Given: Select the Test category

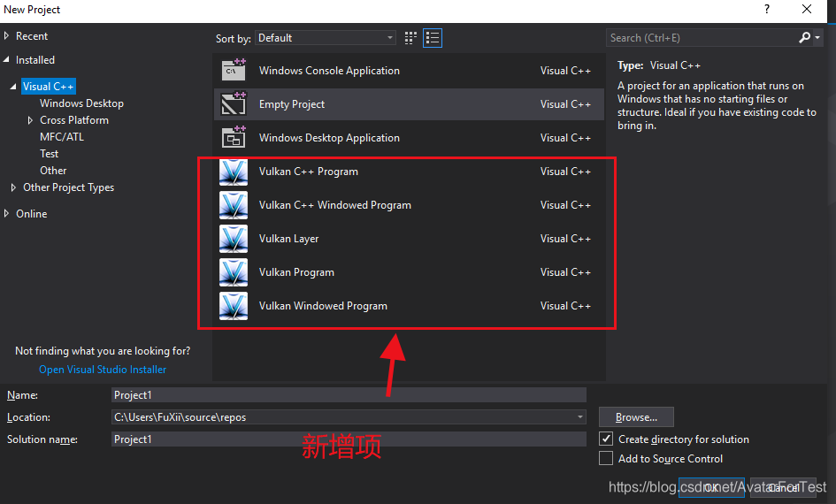Looking at the screenshot, I should point(49,154).
